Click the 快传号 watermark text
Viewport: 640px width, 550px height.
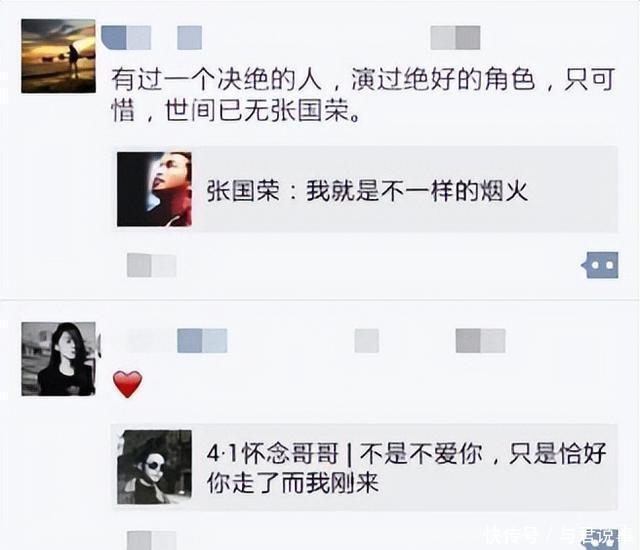[x=511, y=536]
